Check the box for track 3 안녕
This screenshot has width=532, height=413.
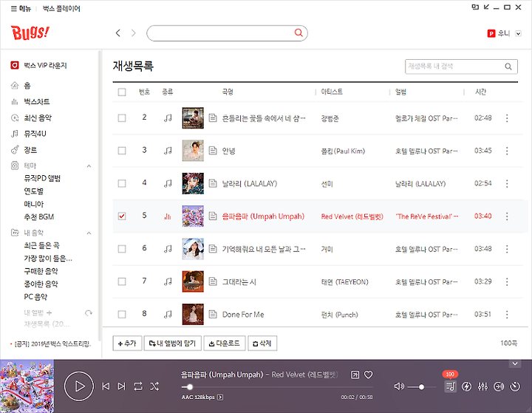(x=122, y=151)
